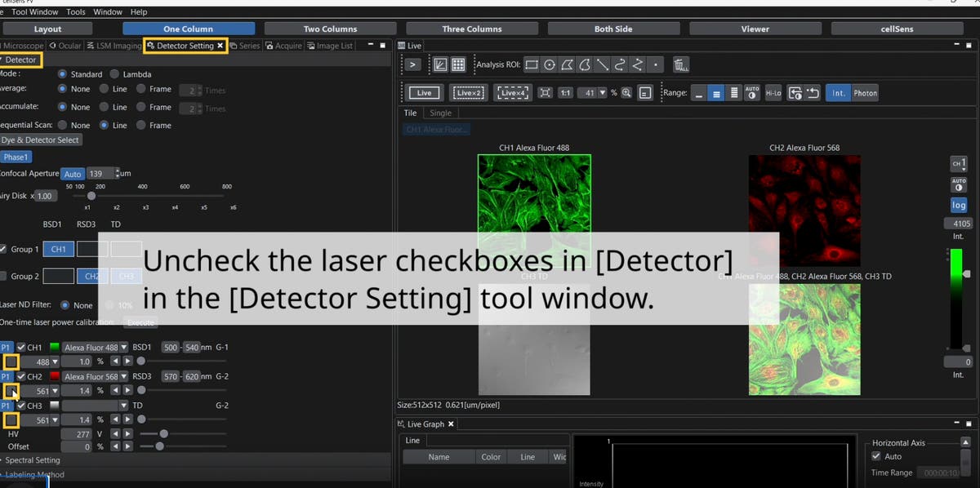Image resolution: width=980 pixels, height=488 pixels.
Task: Open the Alexa Fluor 488 dye dropdown
Action: [122, 347]
